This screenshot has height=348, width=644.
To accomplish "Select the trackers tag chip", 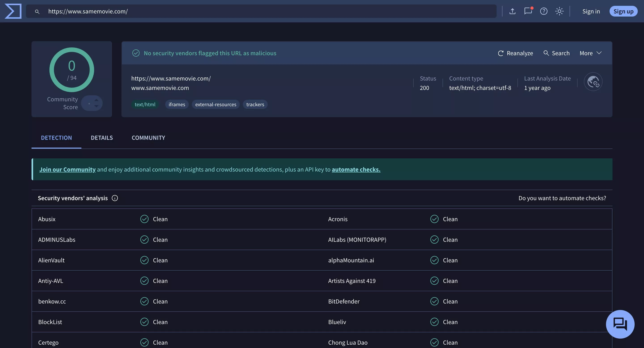I will point(255,104).
